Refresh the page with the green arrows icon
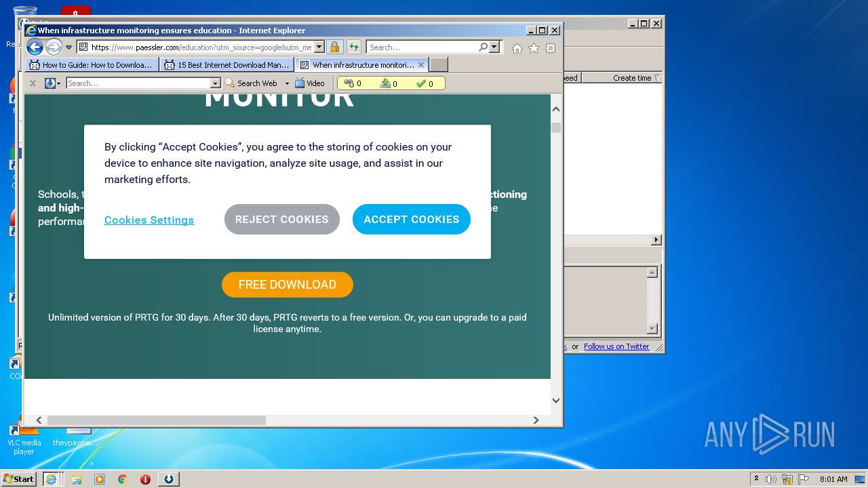868x488 pixels. point(354,47)
